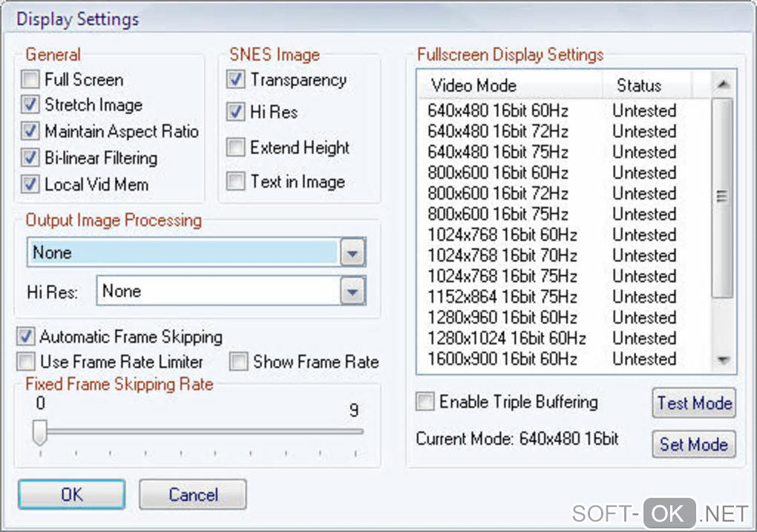Click the Fixed Frame Skipping slider thumb

point(40,432)
